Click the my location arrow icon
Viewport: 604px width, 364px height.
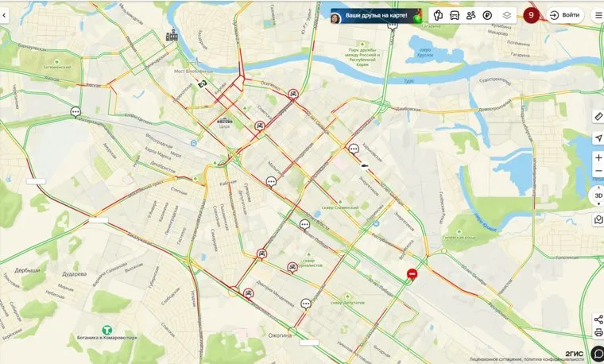pos(598,138)
